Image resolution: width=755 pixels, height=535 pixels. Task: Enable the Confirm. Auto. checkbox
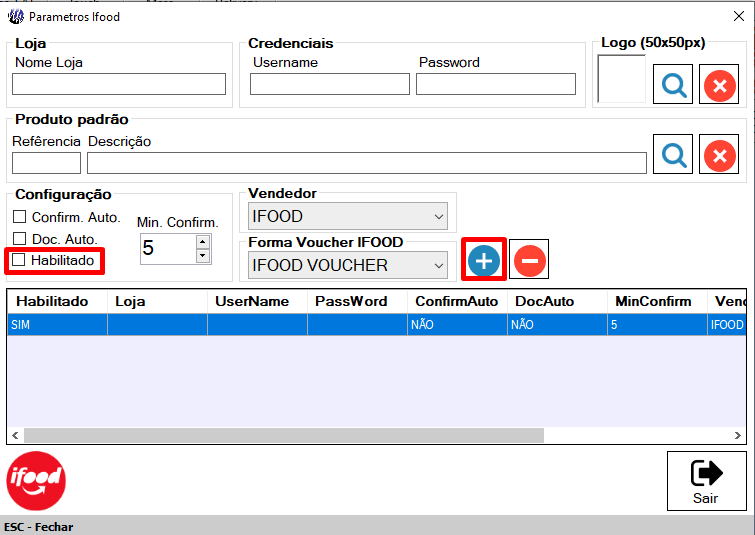coord(19,217)
